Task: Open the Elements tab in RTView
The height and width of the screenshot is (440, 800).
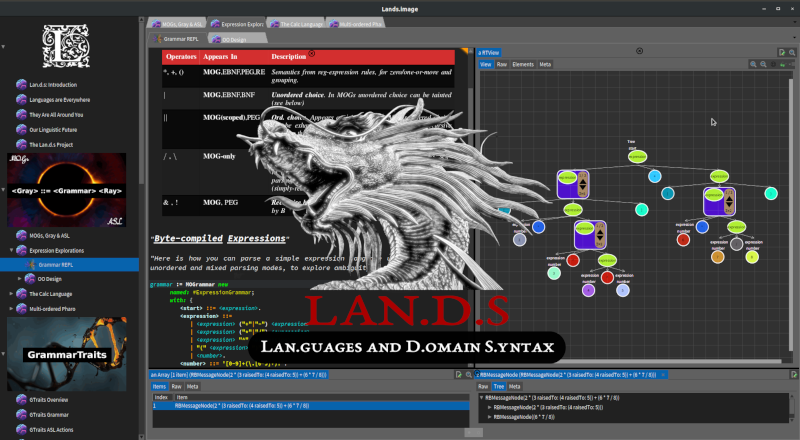Action: pos(523,64)
